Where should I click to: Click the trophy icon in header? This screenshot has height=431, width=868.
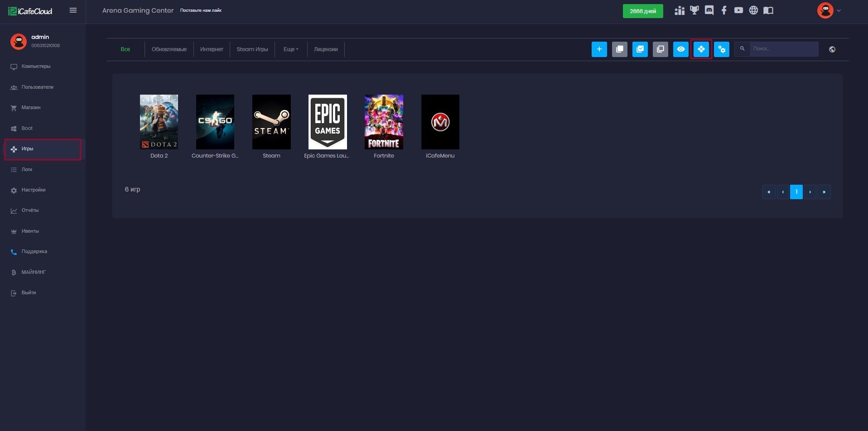pyautogui.click(x=694, y=10)
